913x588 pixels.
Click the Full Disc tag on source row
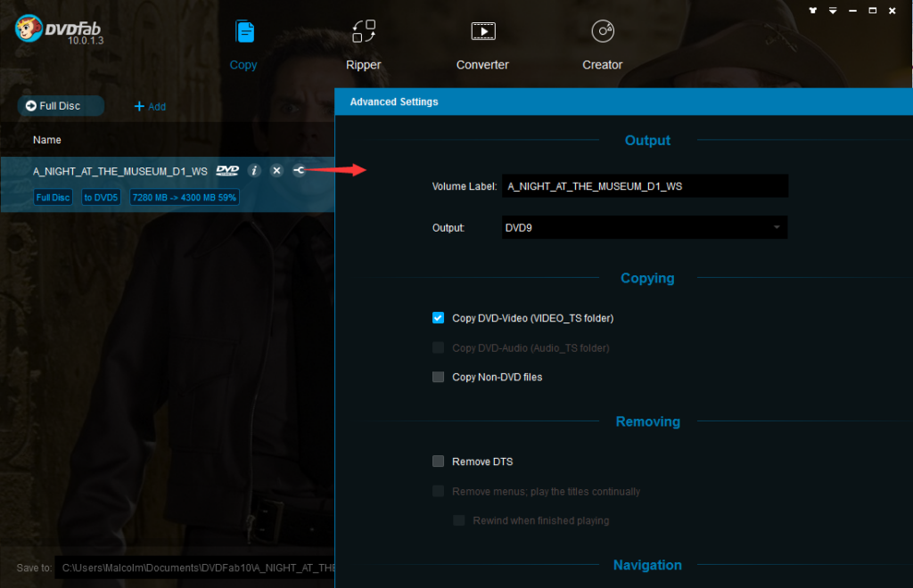point(53,197)
